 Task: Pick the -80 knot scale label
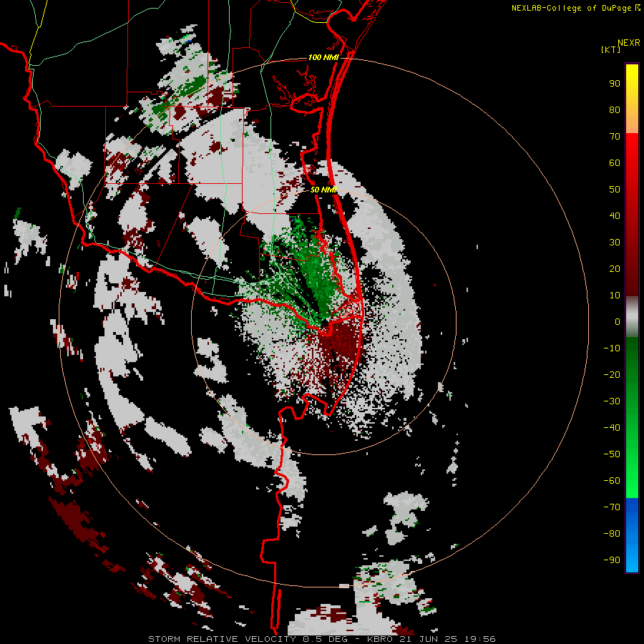(612, 534)
